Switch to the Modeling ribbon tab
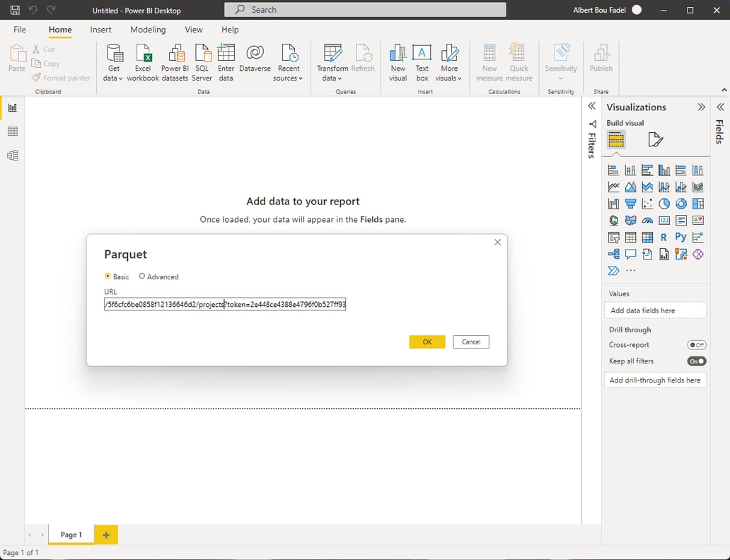 148,30
